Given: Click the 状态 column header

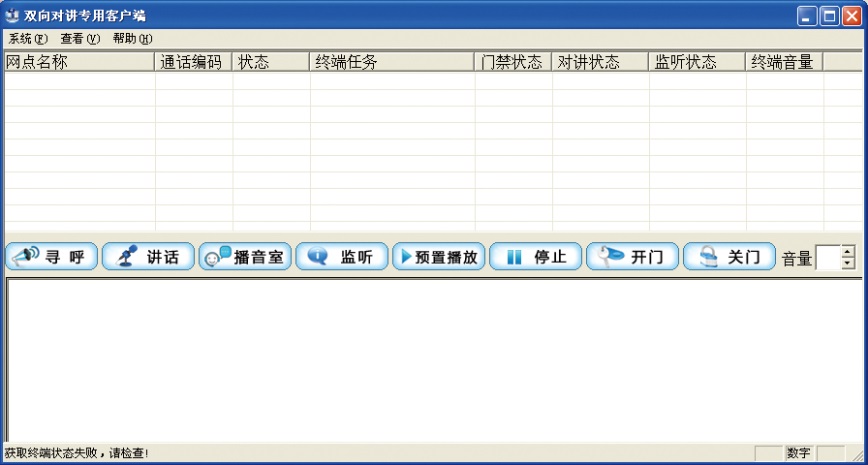Looking at the screenshot, I should point(271,62).
